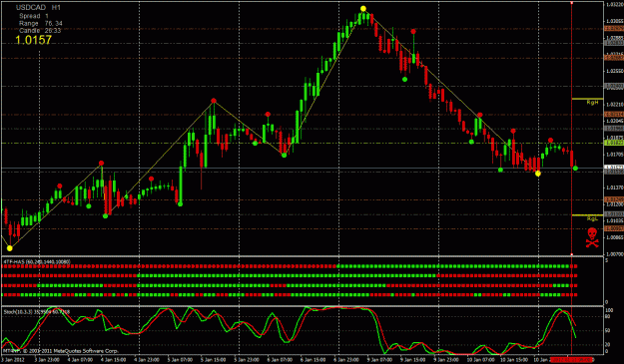Click the MetaQuotes Software Corp. copyright text
This screenshot has width=624, height=364.
(x=61, y=351)
